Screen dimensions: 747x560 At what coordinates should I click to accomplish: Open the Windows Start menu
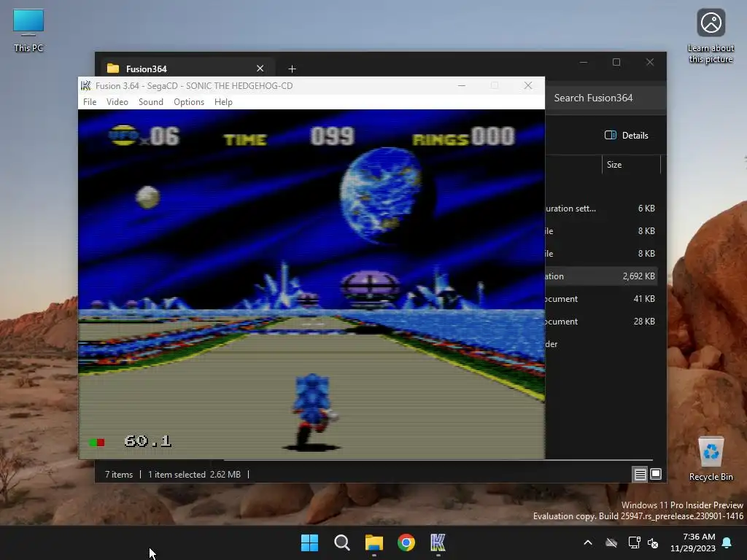point(309,542)
